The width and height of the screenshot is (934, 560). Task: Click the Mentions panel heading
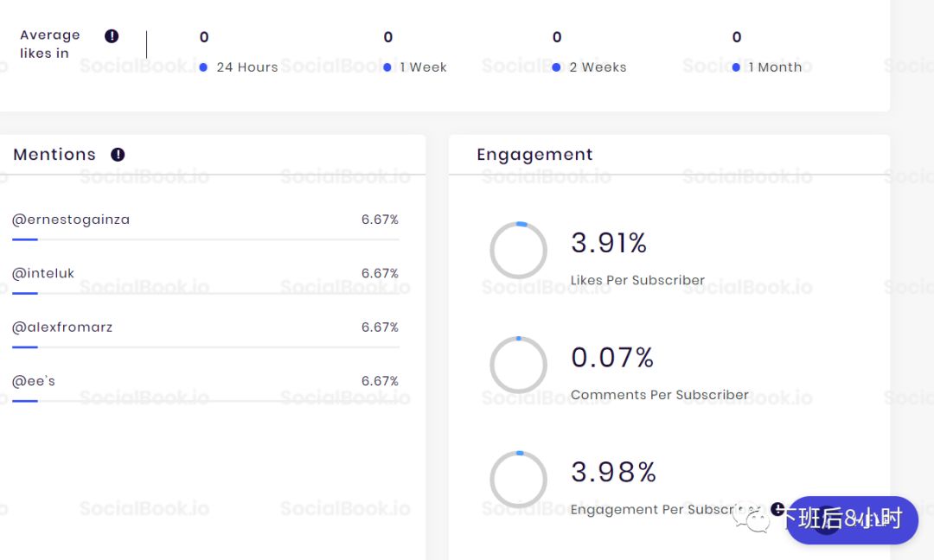(54, 155)
